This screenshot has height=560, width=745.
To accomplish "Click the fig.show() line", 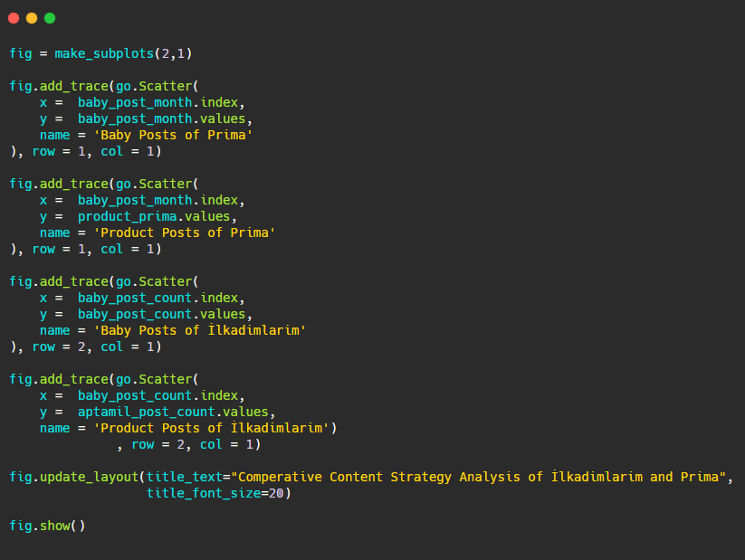I will coord(47,526).
